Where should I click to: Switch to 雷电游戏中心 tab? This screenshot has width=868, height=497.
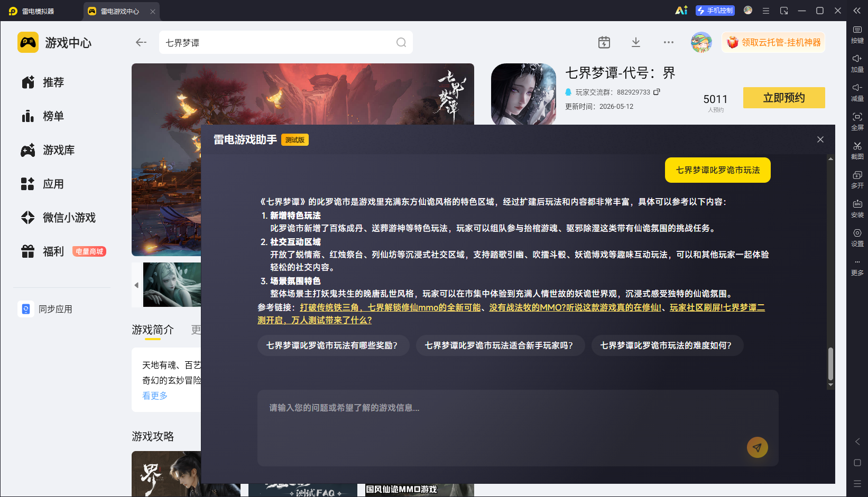click(119, 11)
